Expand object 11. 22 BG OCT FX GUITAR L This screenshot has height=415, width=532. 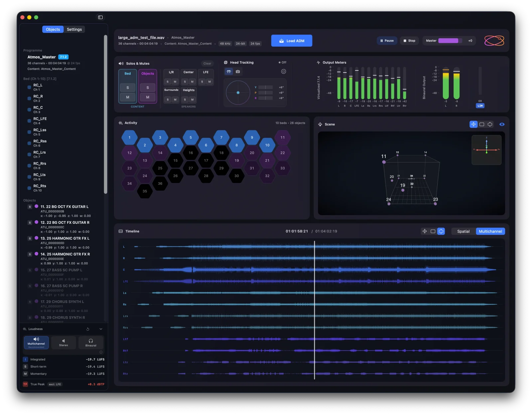64,206
